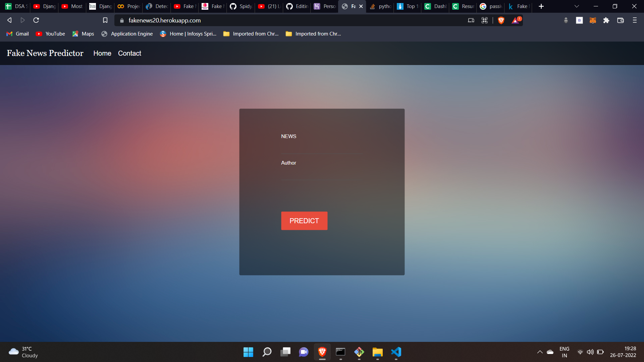Open the MetaMask fox extension
Screen dimensions: 644x362
click(593, 20)
